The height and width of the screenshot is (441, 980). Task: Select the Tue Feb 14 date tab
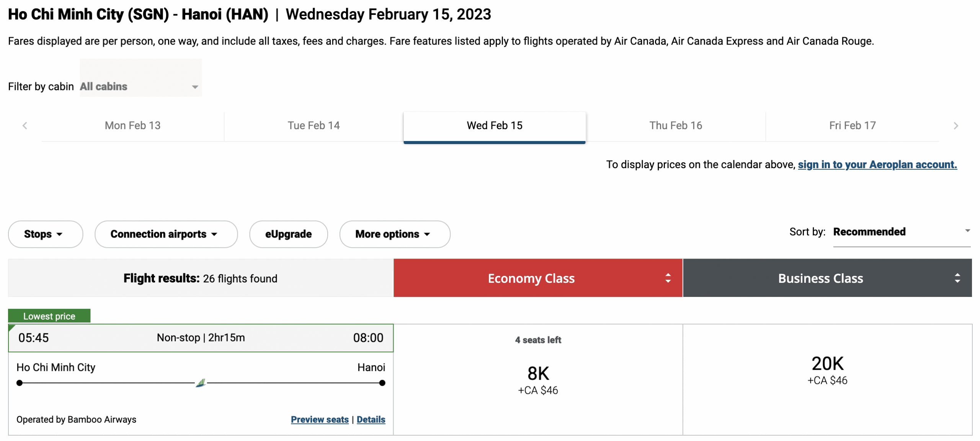[314, 126]
